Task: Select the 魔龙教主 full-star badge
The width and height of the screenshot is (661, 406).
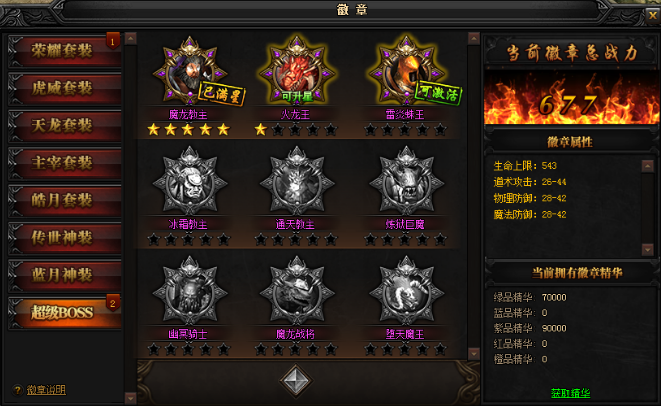Action: point(190,71)
